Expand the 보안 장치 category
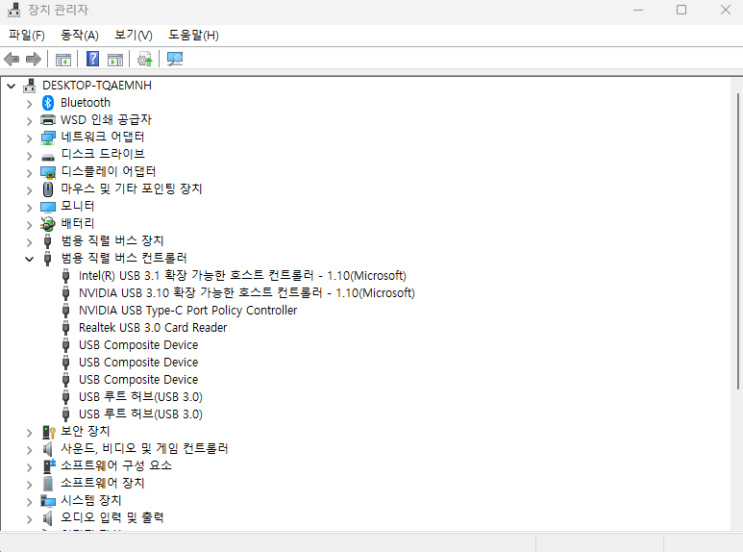The width and height of the screenshot is (743, 552). pyautogui.click(x=29, y=433)
